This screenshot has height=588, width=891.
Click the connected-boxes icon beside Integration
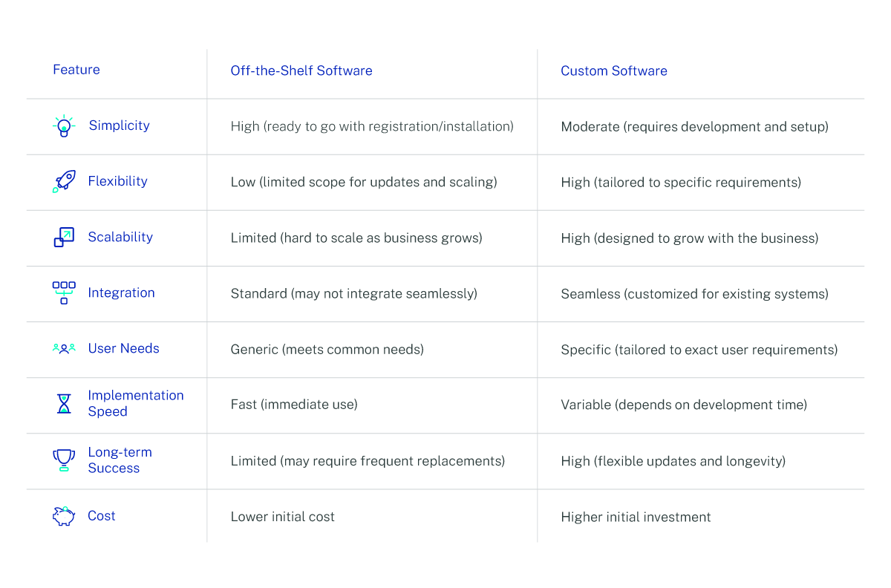coord(64,293)
